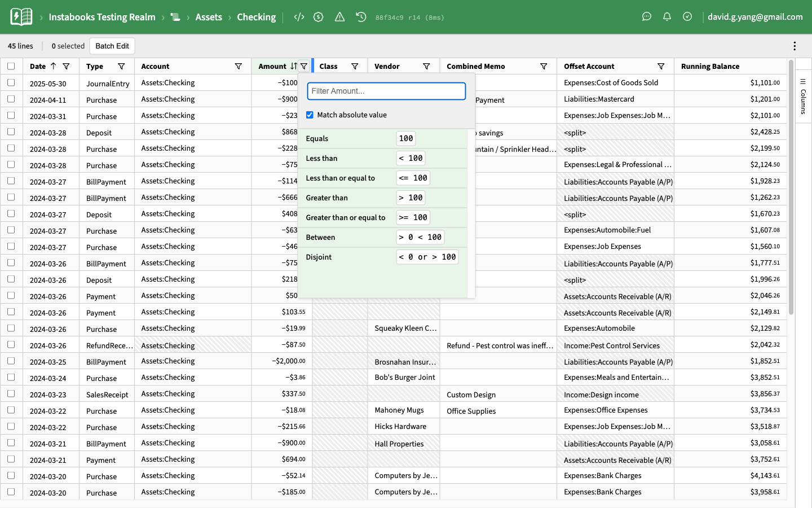Open the Date column filter
The width and height of the screenshot is (812, 508).
(67, 66)
